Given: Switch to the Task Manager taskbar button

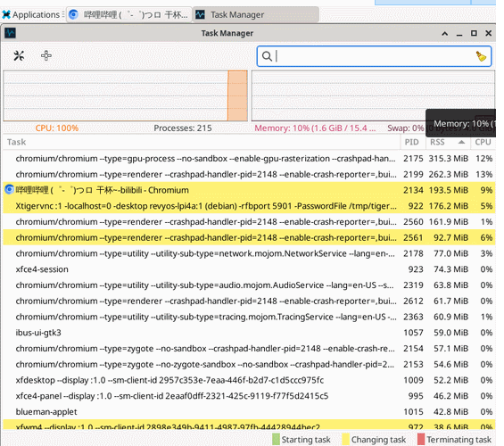Looking at the screenshot, I should (256, 15).
